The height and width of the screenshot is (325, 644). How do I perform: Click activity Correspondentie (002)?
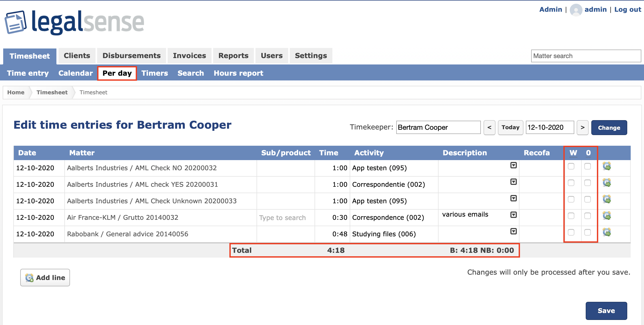(x=389, y=185)
